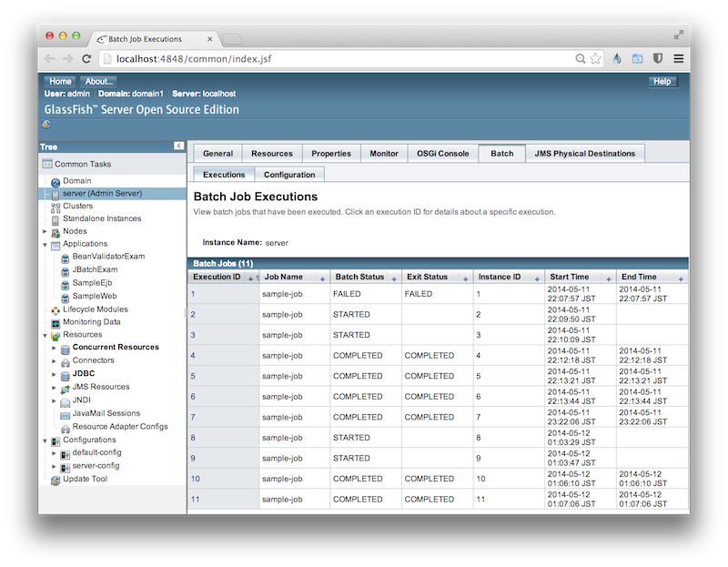This screenshot has width=728, height=567.
Task: Sort the table by Job Name column
Action: pos(323,278)
